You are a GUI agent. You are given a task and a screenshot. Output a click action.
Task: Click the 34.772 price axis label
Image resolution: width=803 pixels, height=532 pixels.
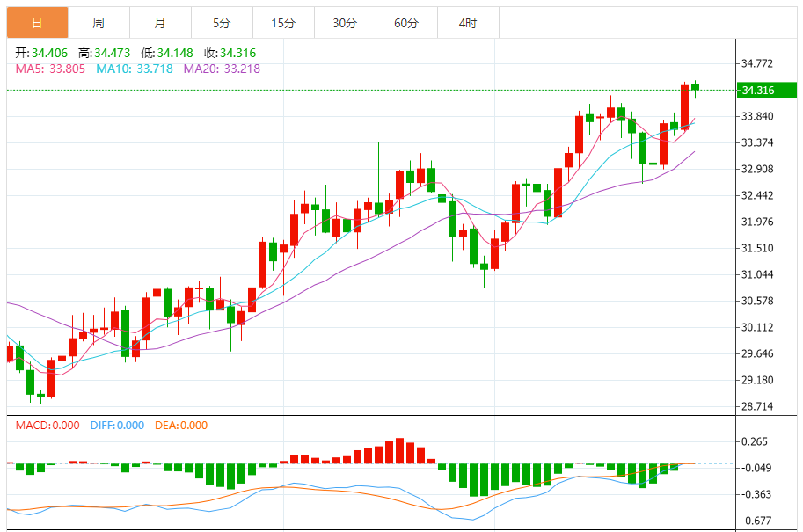click(757, 63)
